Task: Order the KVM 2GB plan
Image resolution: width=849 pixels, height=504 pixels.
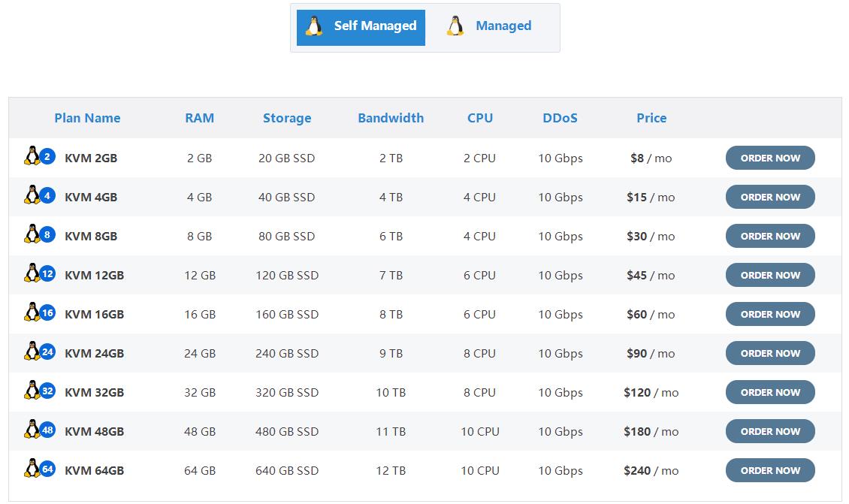Action: click(x=770, y=158)
